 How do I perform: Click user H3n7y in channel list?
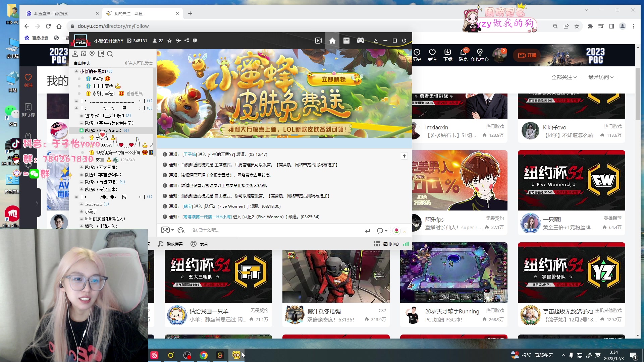click(98, 79)
